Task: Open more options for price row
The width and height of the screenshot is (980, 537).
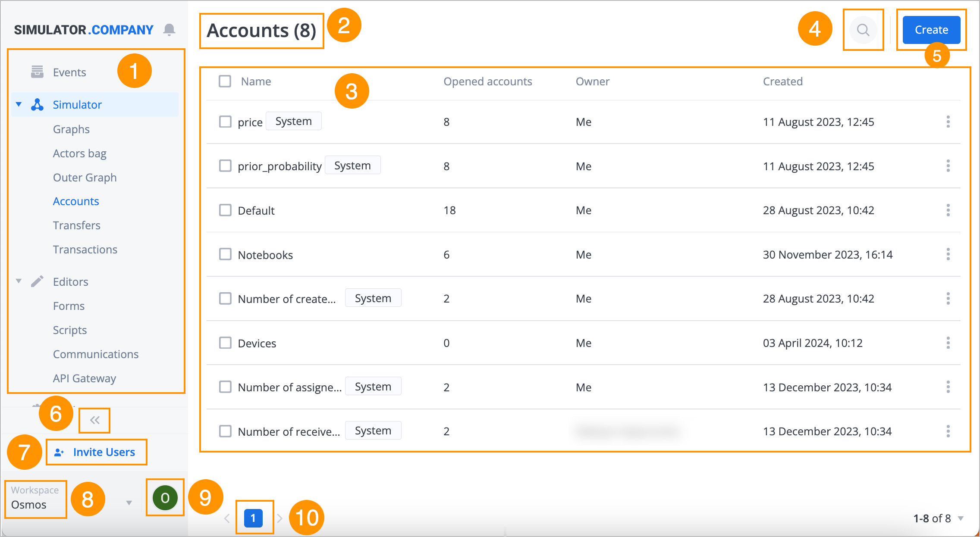Action: (x=948, y=122)
